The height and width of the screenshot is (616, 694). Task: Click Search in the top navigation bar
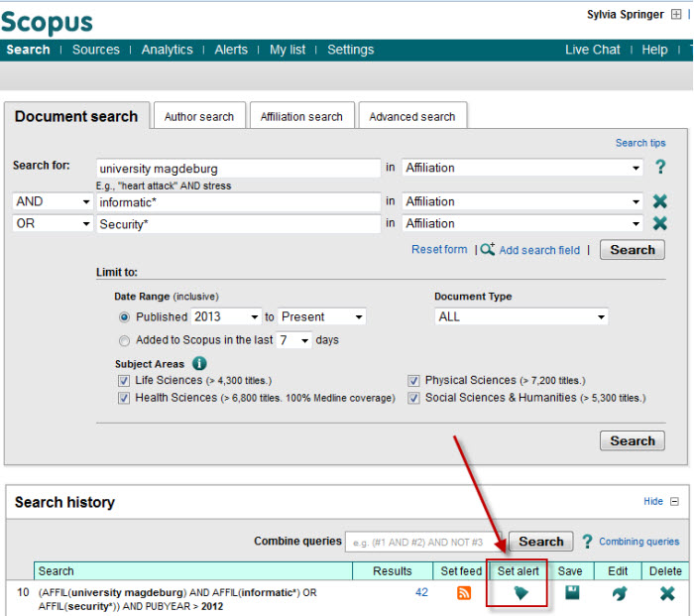point(28,50)
